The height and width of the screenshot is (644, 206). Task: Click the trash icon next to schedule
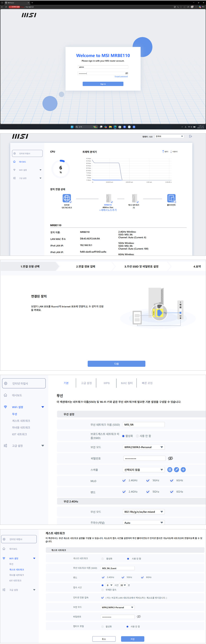click(x=170, y=469)
